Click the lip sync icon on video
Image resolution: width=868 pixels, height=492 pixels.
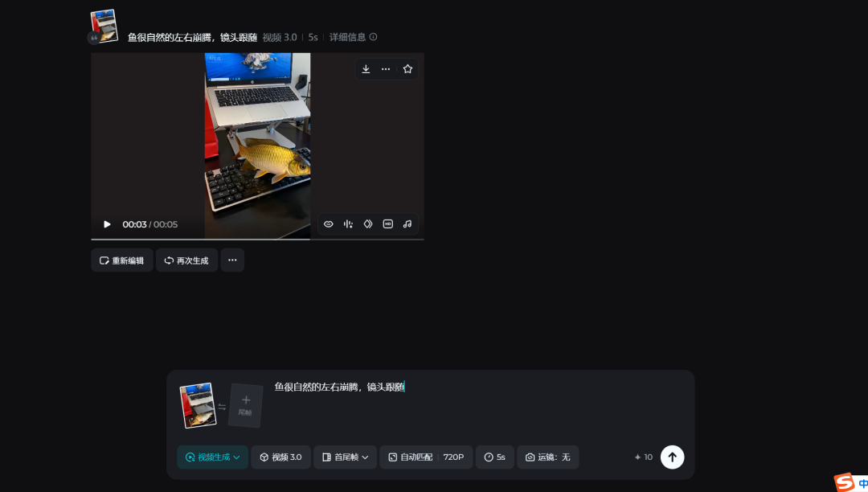328,224
